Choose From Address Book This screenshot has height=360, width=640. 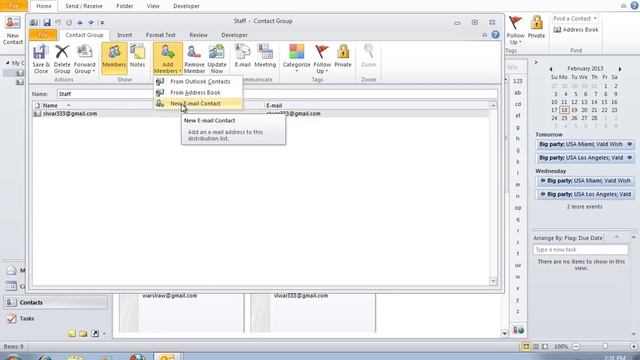198,93
